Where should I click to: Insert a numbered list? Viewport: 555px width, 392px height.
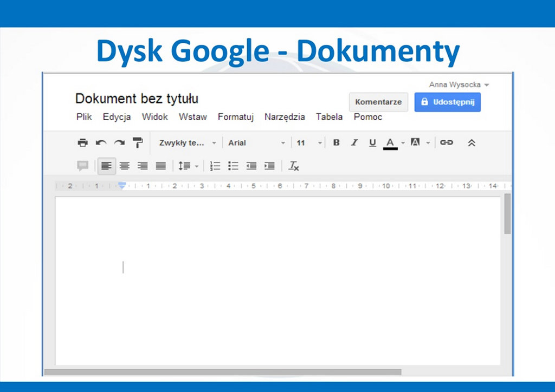(215, 166)
